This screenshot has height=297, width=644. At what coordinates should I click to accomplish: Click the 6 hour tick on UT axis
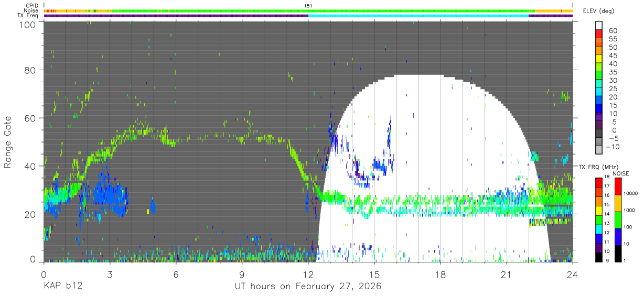click(x=176, y=273)
